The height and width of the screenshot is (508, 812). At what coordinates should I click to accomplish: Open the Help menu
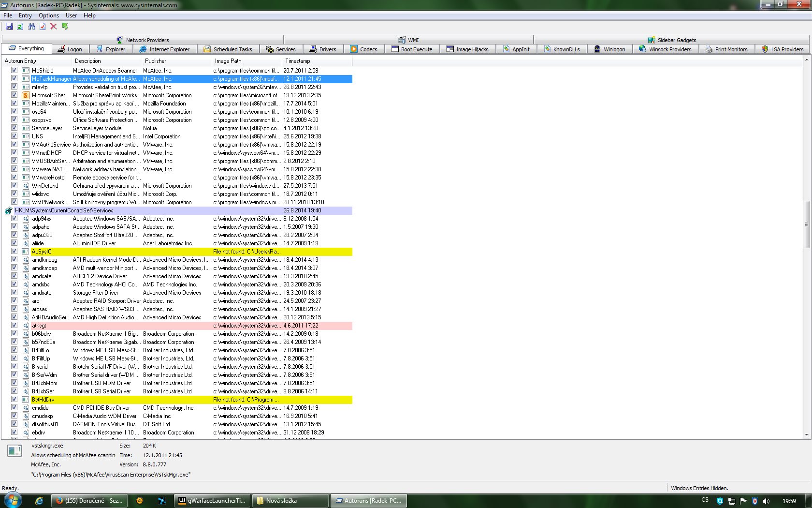point(89,15)
